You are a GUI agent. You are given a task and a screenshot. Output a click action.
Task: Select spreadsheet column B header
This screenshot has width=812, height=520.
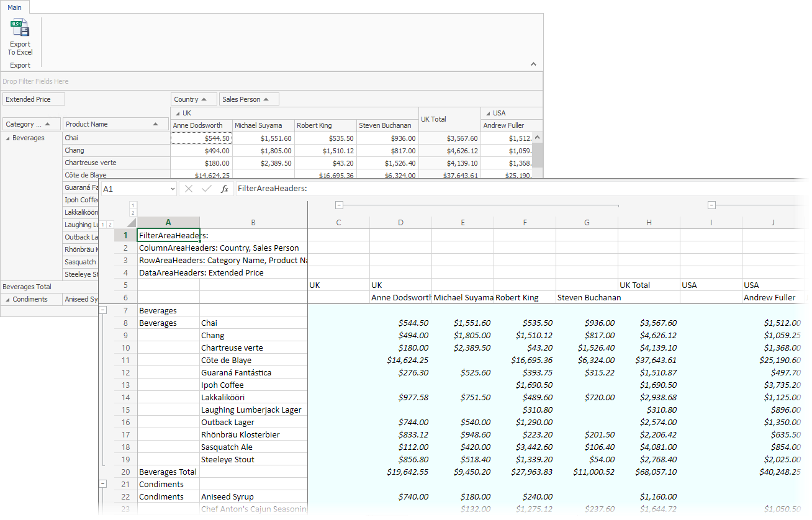click(253, 222)
